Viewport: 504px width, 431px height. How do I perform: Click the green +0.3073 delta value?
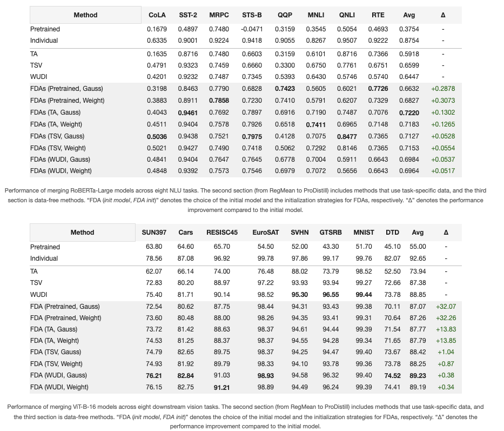pyautogui.click(x=443, y=101)
